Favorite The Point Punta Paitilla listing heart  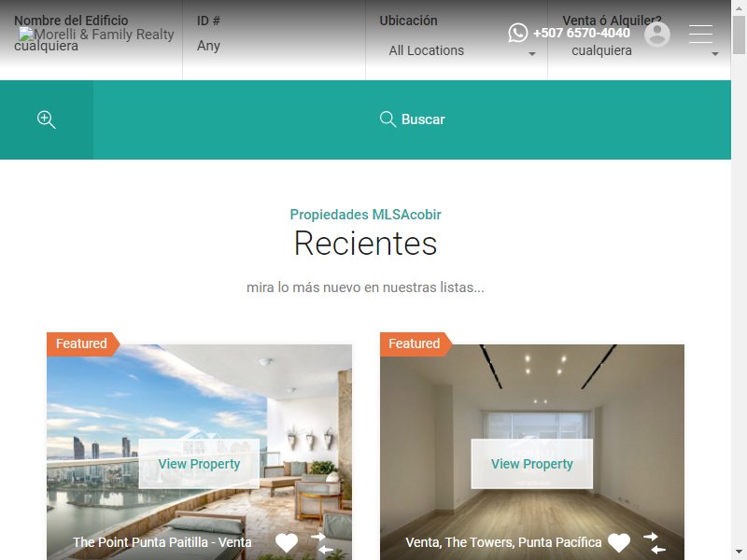[x=287, y=542]
